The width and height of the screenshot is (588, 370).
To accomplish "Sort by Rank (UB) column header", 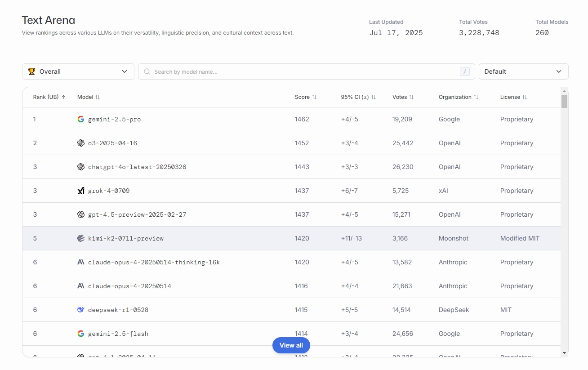I will pyautogui.click(x=49, y=97).
